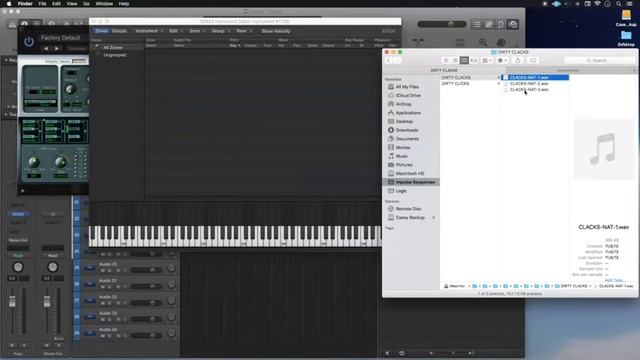Switch Finder to column view
The image size is (640, 360).
click(464, 60)
